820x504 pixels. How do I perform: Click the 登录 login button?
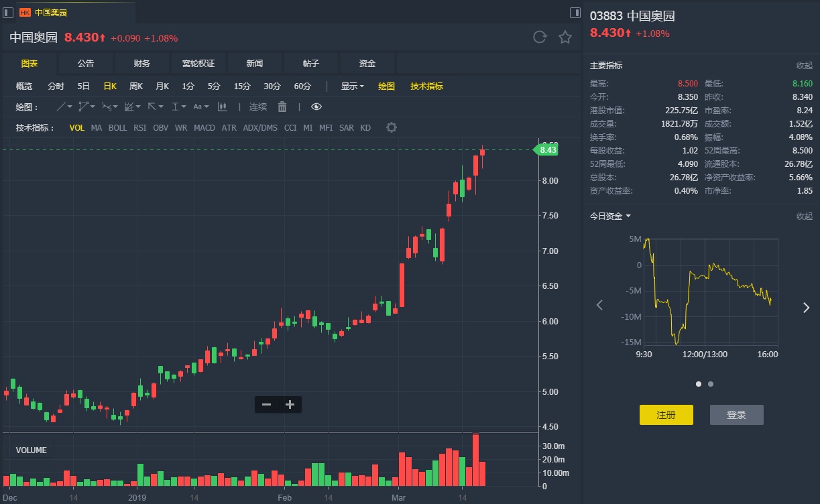736,415
